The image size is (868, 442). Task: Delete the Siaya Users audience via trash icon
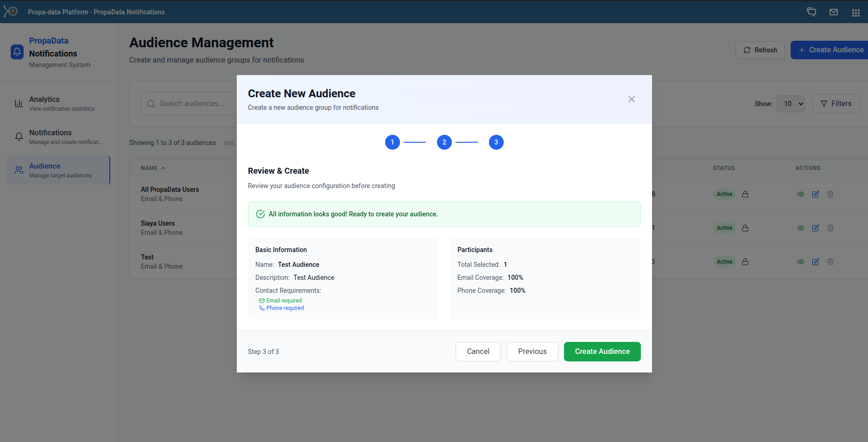pyautogui.click(x=830, y=227)
